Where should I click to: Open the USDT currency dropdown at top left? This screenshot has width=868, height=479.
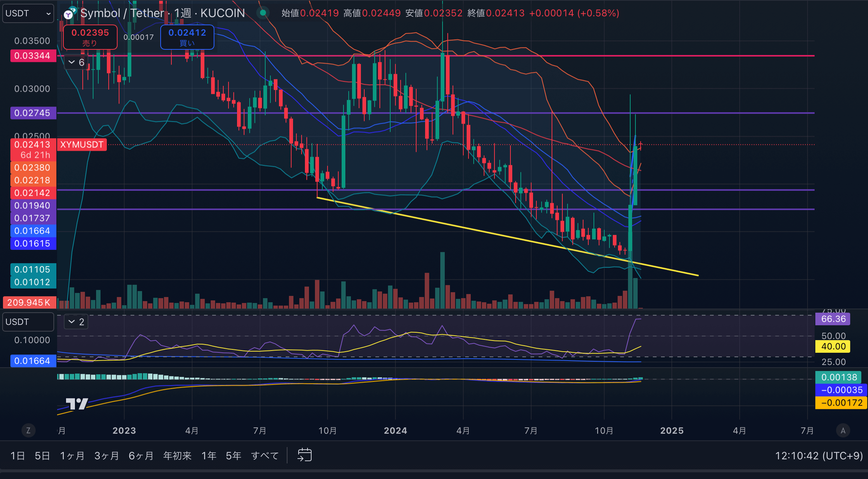click(x=28, y=13)
